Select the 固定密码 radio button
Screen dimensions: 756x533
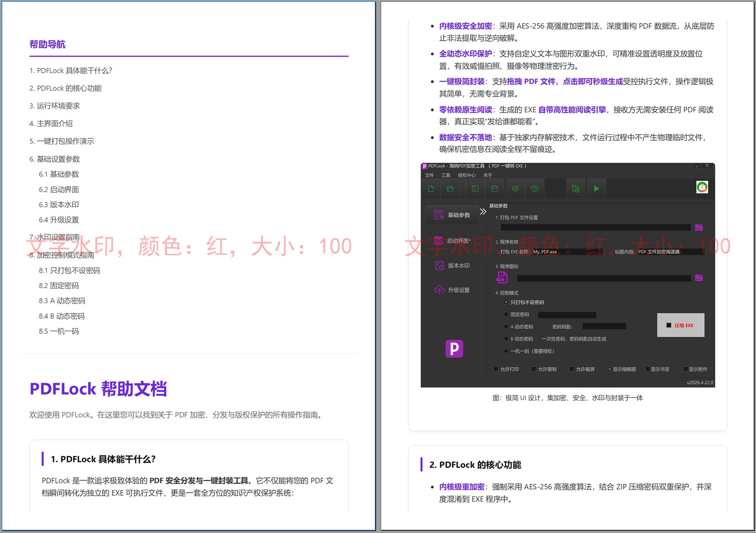coord(506,315)
